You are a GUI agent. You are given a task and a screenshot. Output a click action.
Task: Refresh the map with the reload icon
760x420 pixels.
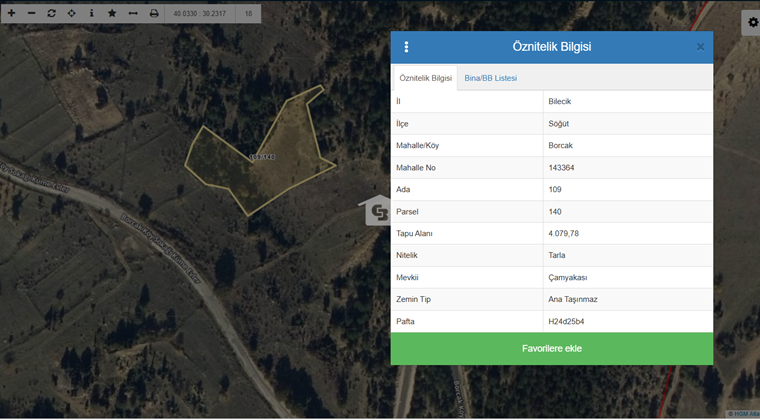(51, 13)
